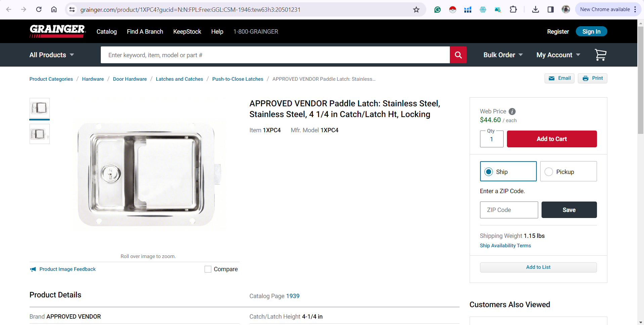
Task: Click the ZIP Code input field
Action: point(509,210)
